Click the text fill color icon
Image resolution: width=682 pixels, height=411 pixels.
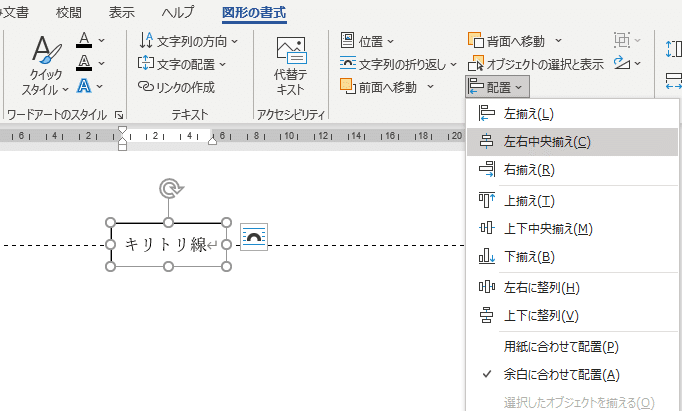[x=84, y=40]
